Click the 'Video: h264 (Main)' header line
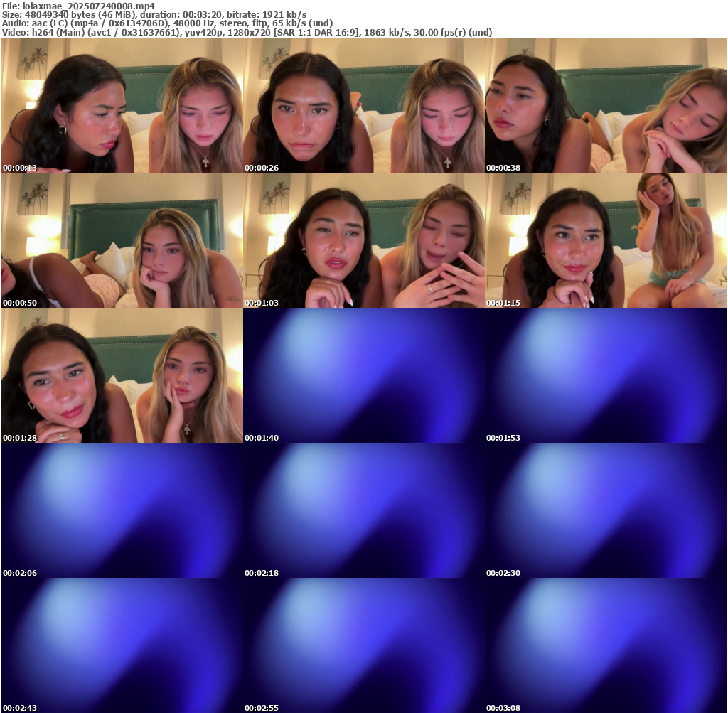This screenshot has height=713, width=728. pyautogui.click(x=247, y=32)
